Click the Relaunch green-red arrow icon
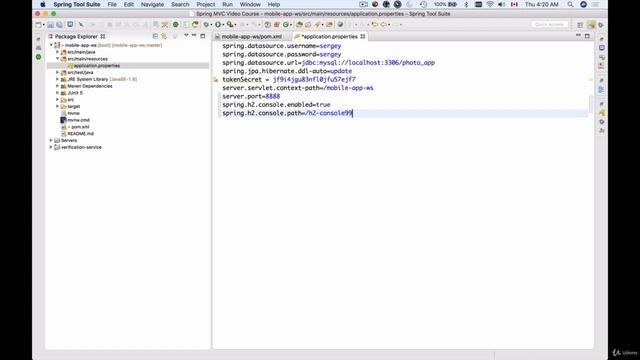The width and height of the screenshot is (640, 360). coord(196,25)
